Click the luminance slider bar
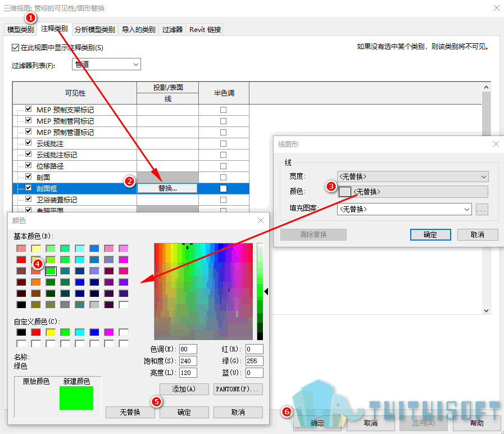The image size is (504, 434). tap(260, 291)
